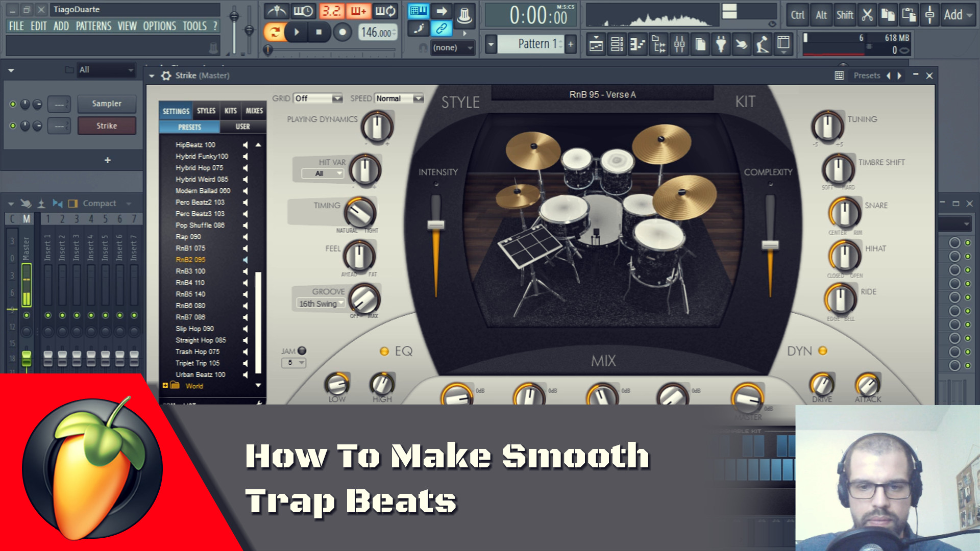Toggle the EQ power LED in Strike
This screenshot has width=980, height=551.
pyautogui.click(x=384, y=351)
